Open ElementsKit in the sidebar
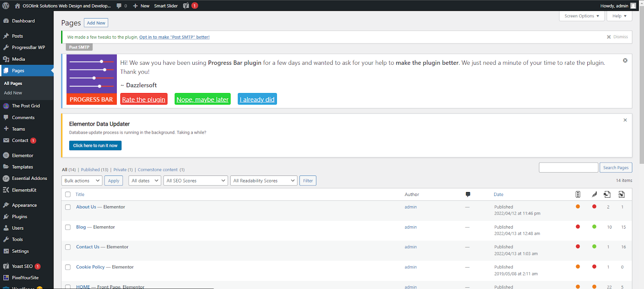The width and height of the screenshot is (644, 289). point(24,190)
